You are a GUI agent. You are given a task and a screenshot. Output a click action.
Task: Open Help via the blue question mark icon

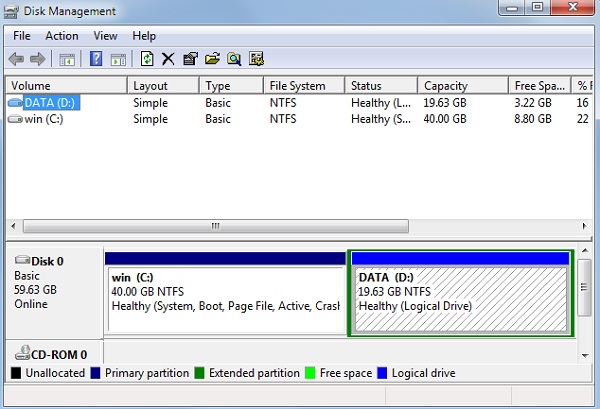coord(97,59)
